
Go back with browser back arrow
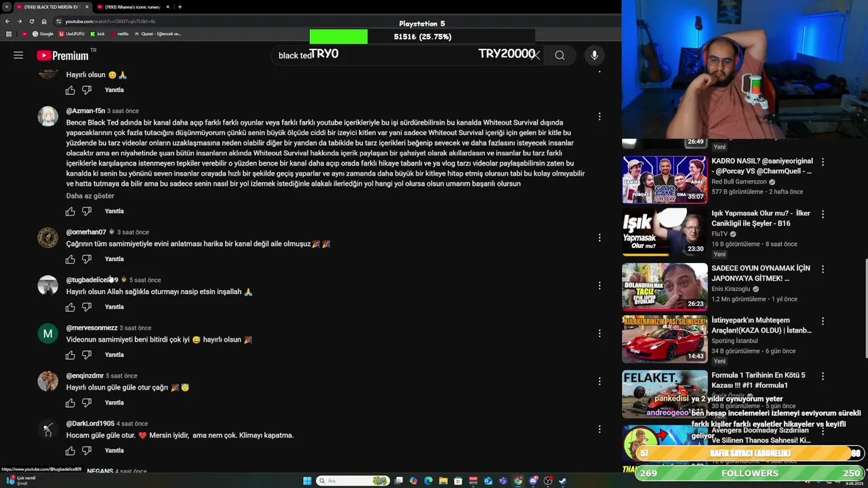[x=7, y=21]
